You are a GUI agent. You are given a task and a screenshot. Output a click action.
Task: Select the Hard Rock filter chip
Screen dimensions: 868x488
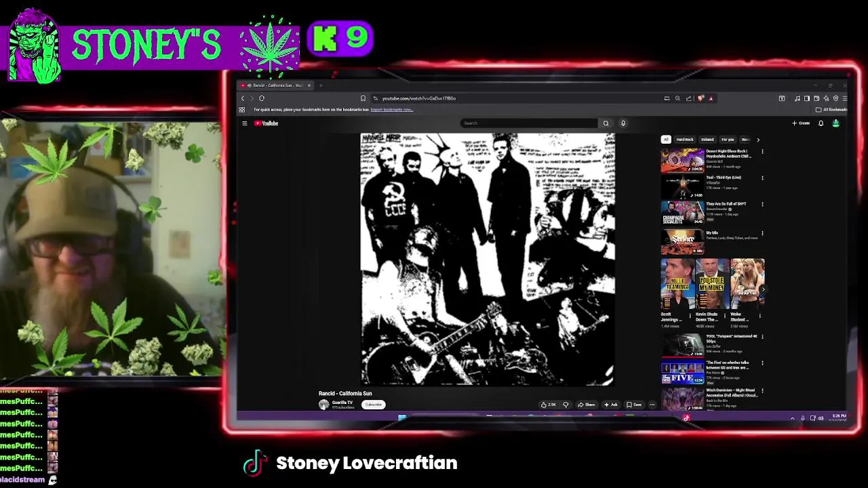(685, 140)
